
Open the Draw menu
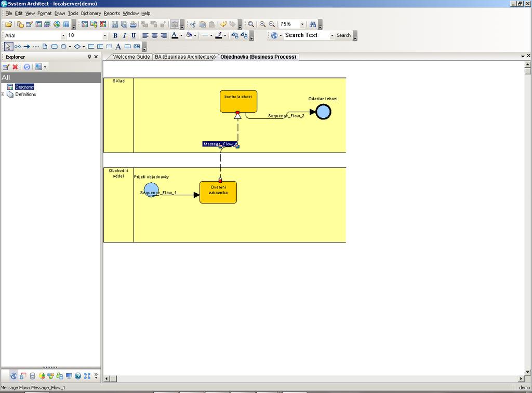click(60, 13)
